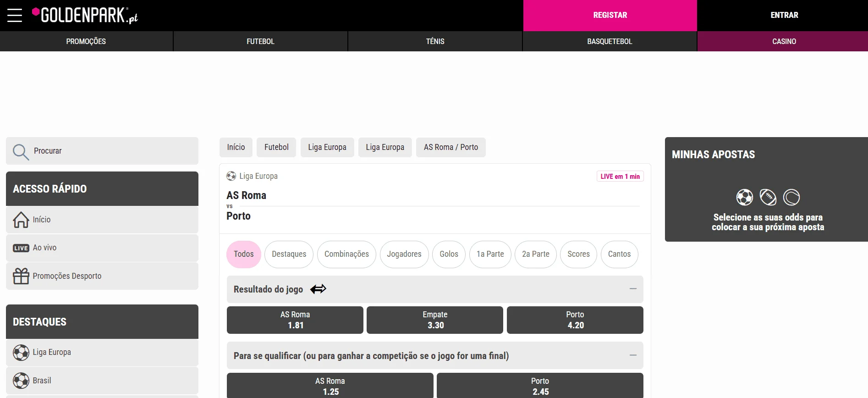Image resolution: width=868 pixels, height=398 pixels.
Task: Select the Jogadores market filter
Action: pos(404,254)
